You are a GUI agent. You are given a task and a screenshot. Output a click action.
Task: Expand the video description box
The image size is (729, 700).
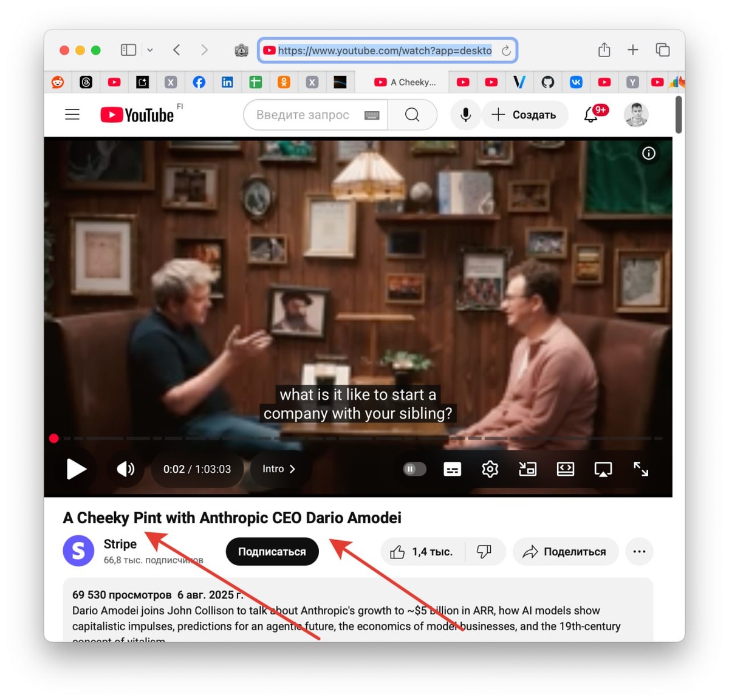click(358, 611)
